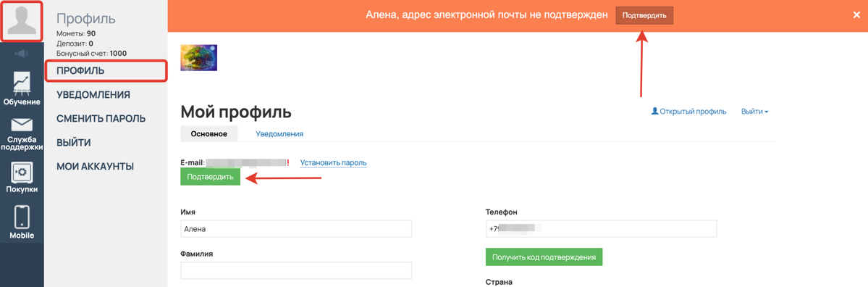Switch to the Уведомления tab
This screenshot has width=868, height=287.
279,133
